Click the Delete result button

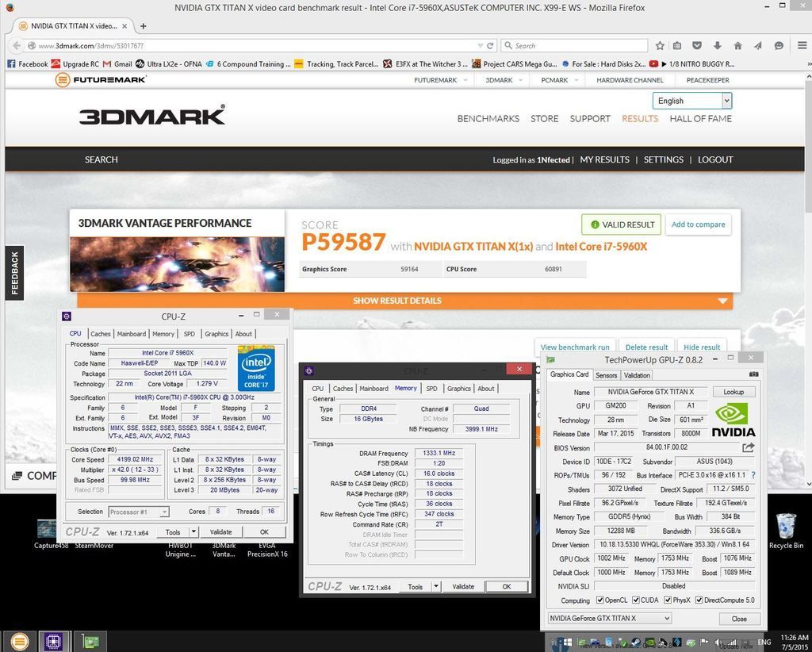(646, 347)
